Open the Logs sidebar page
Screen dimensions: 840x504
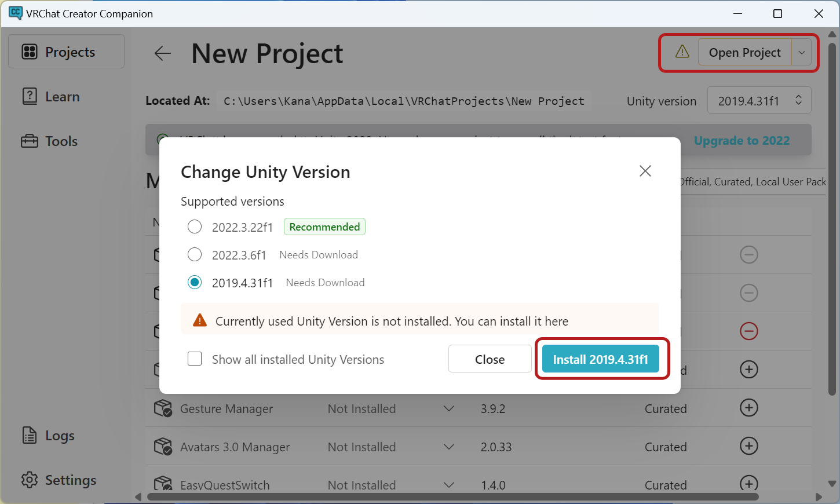click(49, 436)
